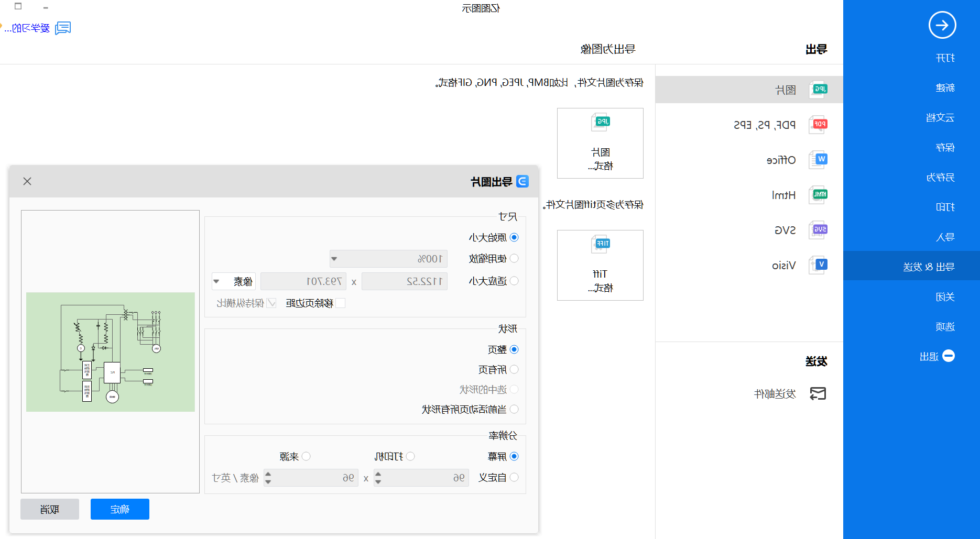Select the 使用缩放 radio button
Image resolution: width=980 pixels, height=539 pixels.
tap(514, 258)
